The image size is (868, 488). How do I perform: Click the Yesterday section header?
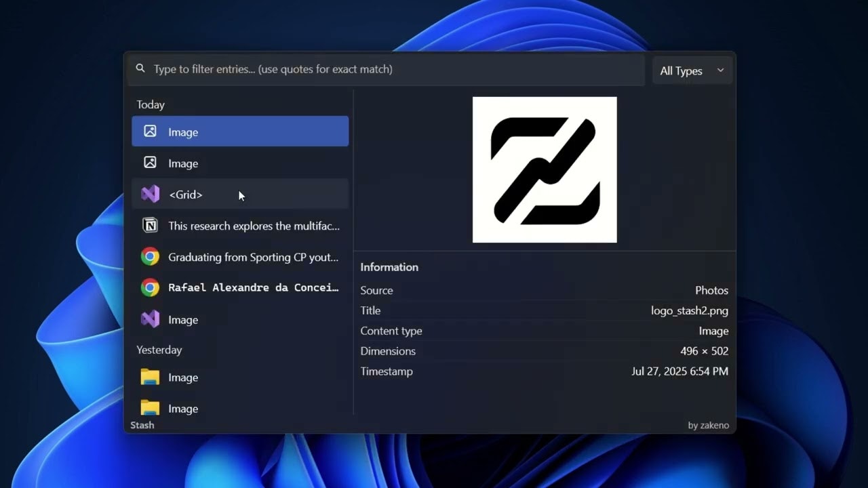point(159,350)
